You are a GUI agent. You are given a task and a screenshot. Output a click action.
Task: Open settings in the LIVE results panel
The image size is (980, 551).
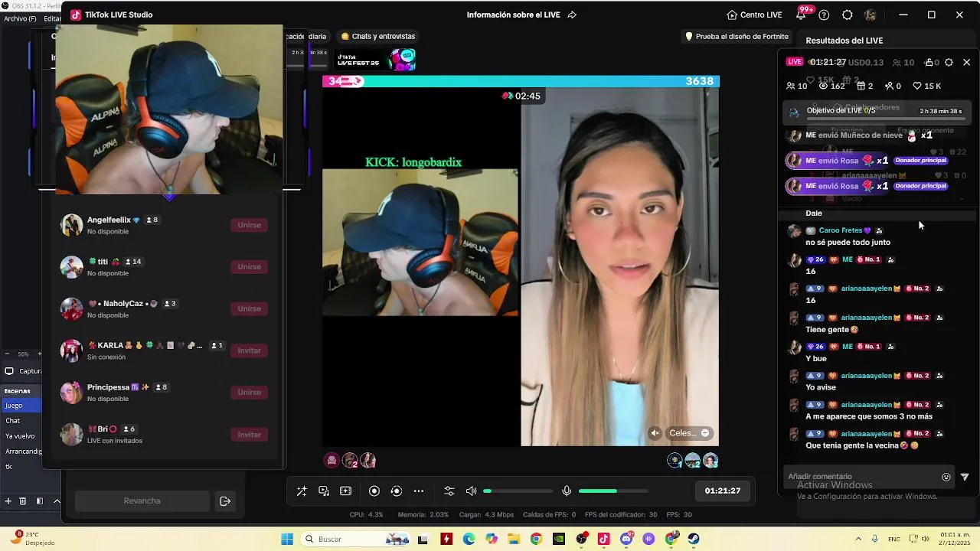[x=949, y=62]
